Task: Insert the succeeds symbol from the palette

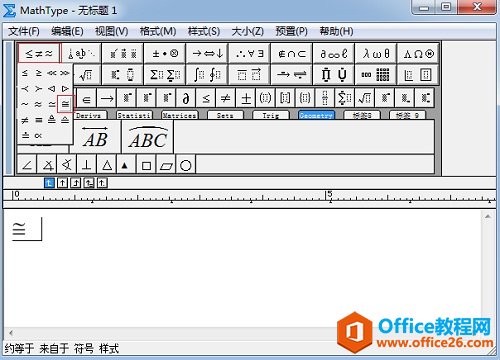Action: click(x=38, y=89)
